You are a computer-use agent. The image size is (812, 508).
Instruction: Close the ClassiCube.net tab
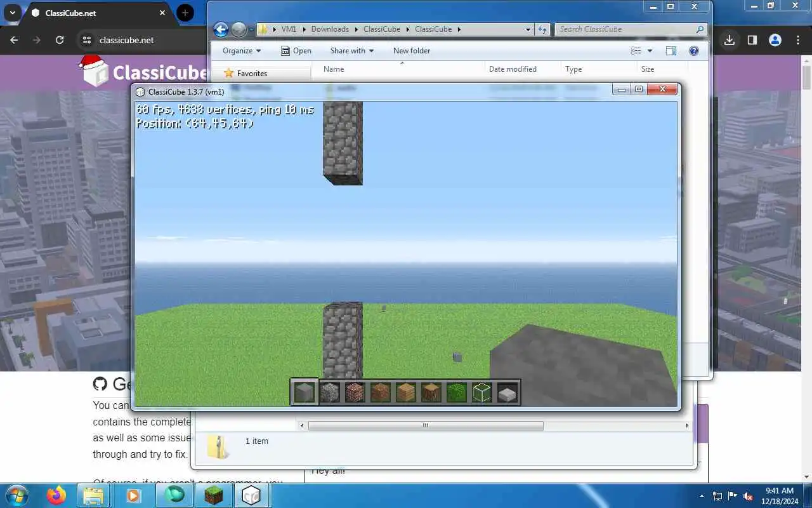tap(162, 13)
